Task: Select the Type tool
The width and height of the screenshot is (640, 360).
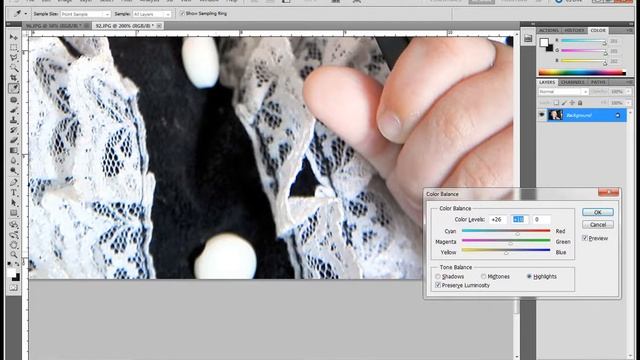Action: tap(13, 193)
